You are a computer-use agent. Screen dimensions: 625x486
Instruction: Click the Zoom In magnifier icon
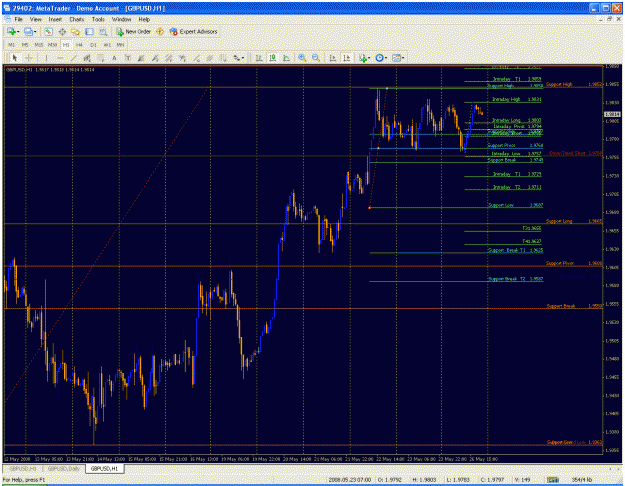(x=302, y=58)
